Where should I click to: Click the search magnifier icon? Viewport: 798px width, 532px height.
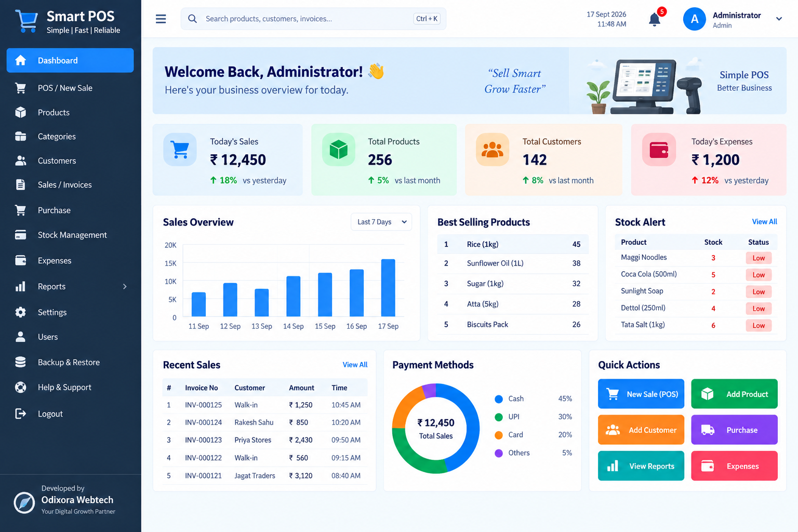click(x=192, y=19)
